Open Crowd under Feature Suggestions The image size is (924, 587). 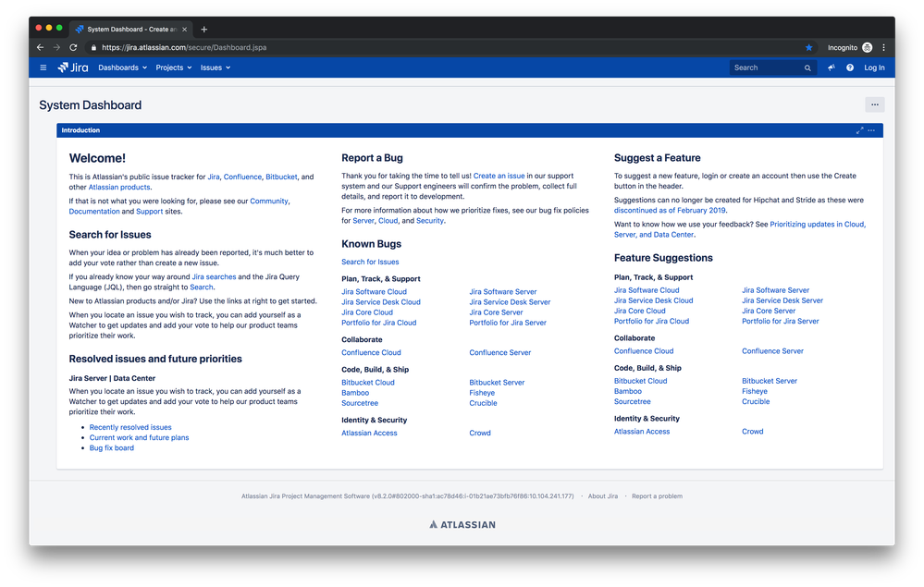753,432
